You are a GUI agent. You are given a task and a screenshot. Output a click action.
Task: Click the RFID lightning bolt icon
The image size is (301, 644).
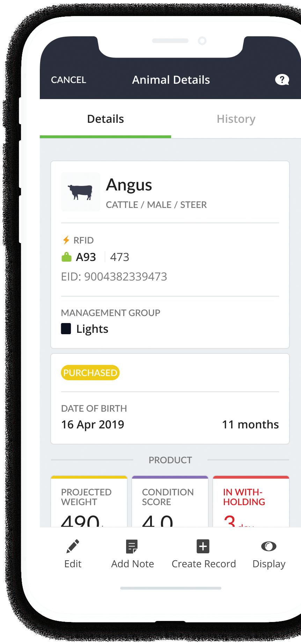tap(66, 240)
